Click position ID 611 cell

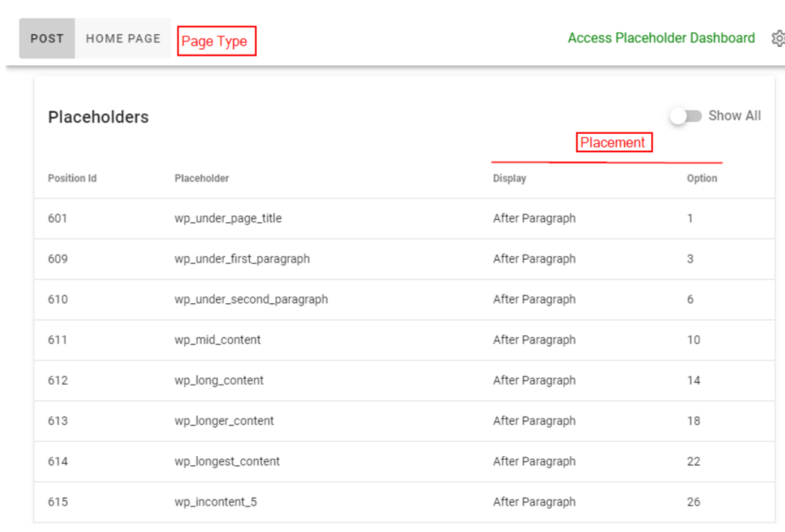(x=58, y=339)
